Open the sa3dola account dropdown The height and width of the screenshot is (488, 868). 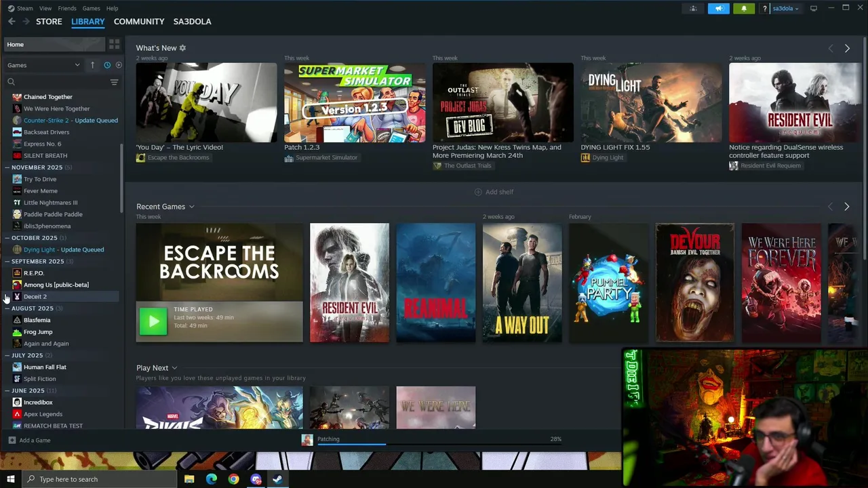[x=785, y=8]
